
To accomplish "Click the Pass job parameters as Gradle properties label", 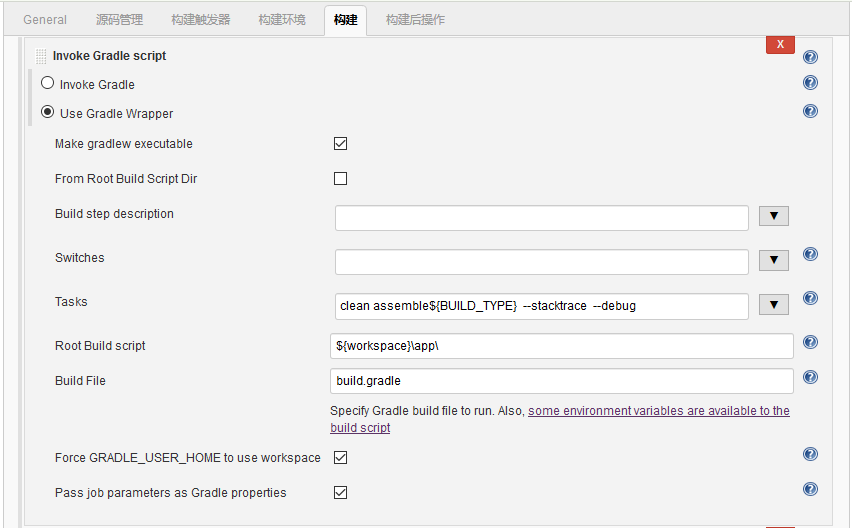I will pos(171,493).
